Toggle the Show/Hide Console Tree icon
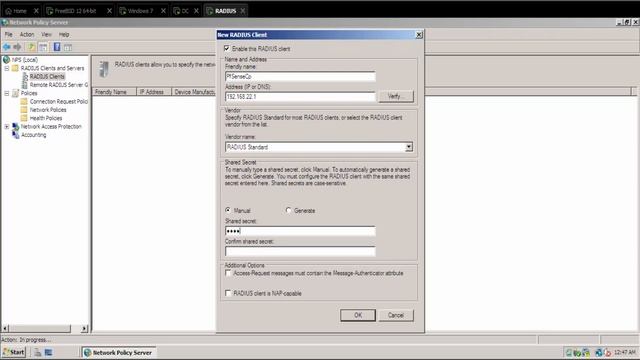Image resolution: width=640 pixels, height=360 pixels. [x=43, y=47]
